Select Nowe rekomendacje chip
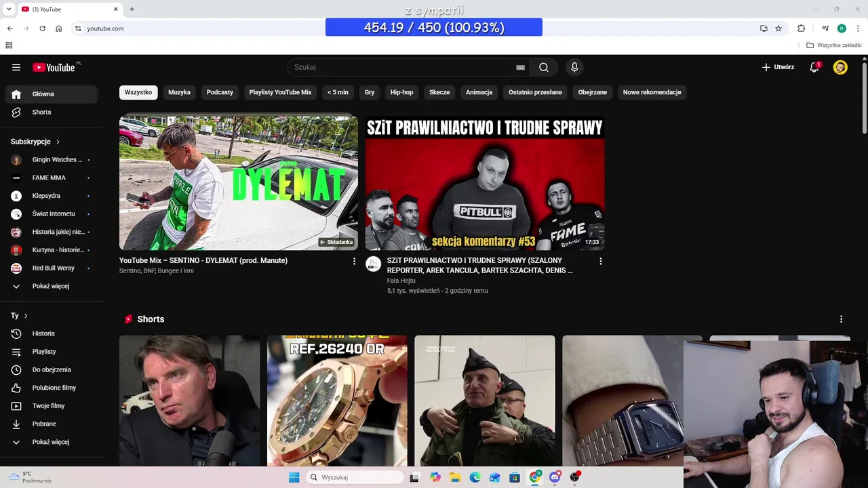 pos(652,92)
